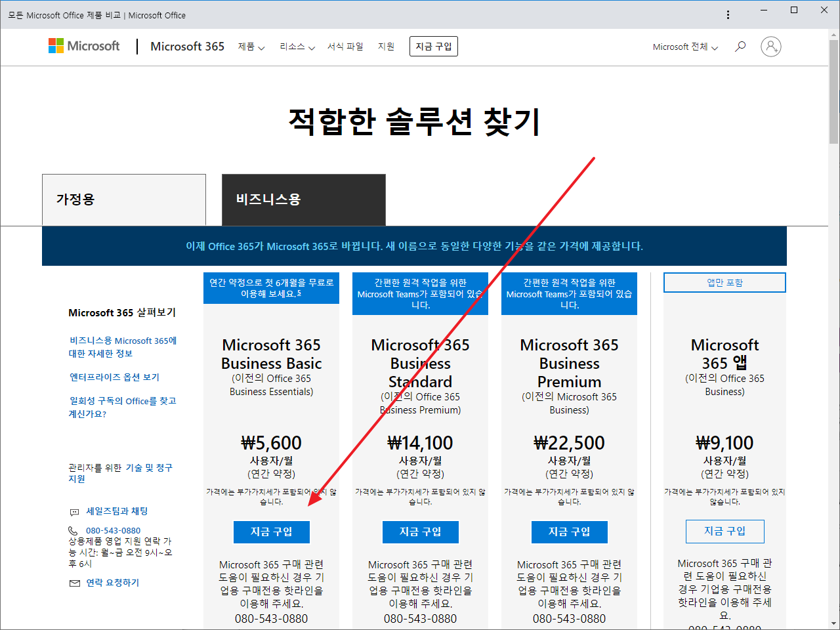Click the sign-in account icon
The height and width of the screenshot is (630, 840).
pyautogui.click(x=770, y=46)
